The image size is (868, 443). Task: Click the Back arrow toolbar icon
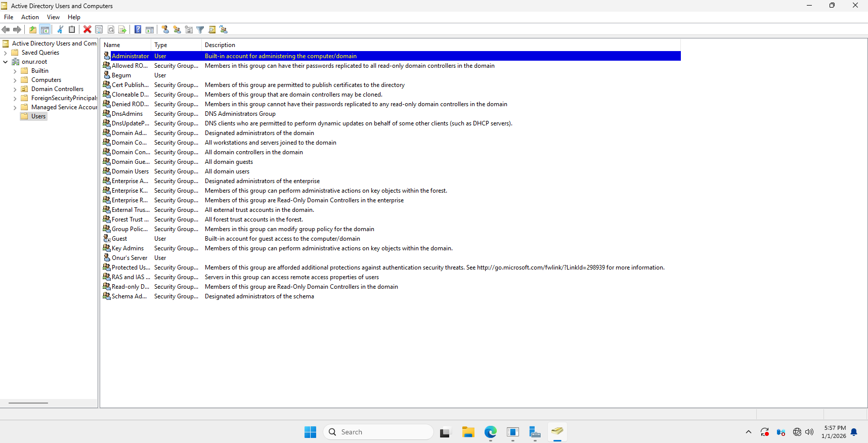6,30
